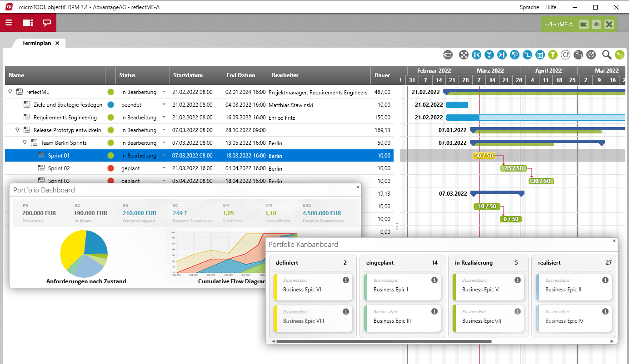Open status dropdown for Requirements Engineering
This screenshot has height=364, width=629.
[x=164, y=118]
